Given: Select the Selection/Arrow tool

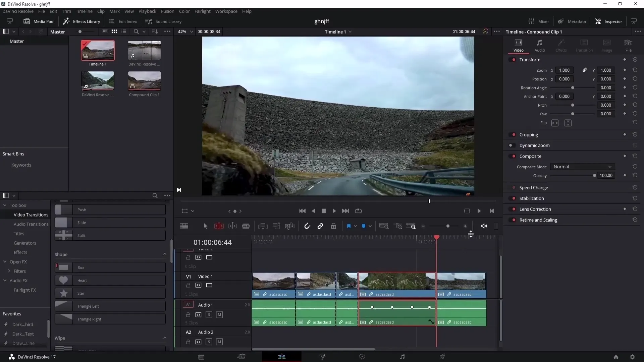Looking at the screenshot, I should pyautogui.click(x=206, y=226).
